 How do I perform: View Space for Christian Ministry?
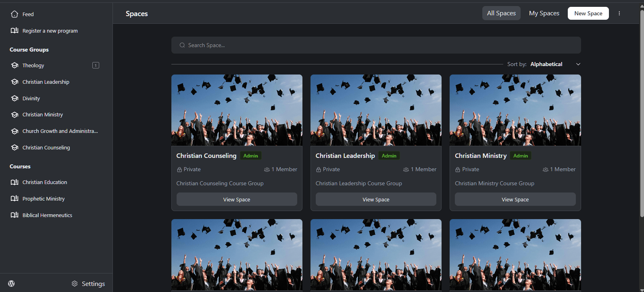pyautogui.click(x=515, y=199)
